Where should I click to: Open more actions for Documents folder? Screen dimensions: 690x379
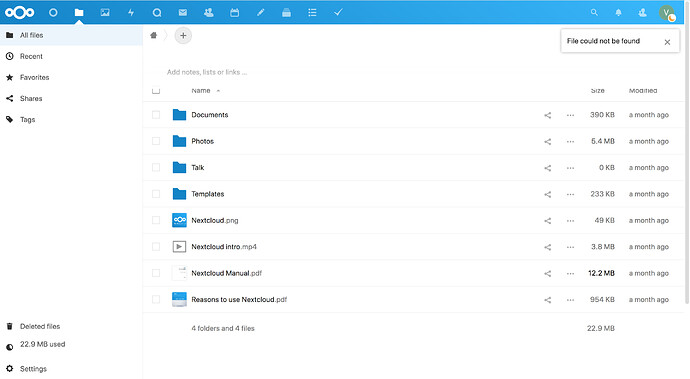[570, 115]
